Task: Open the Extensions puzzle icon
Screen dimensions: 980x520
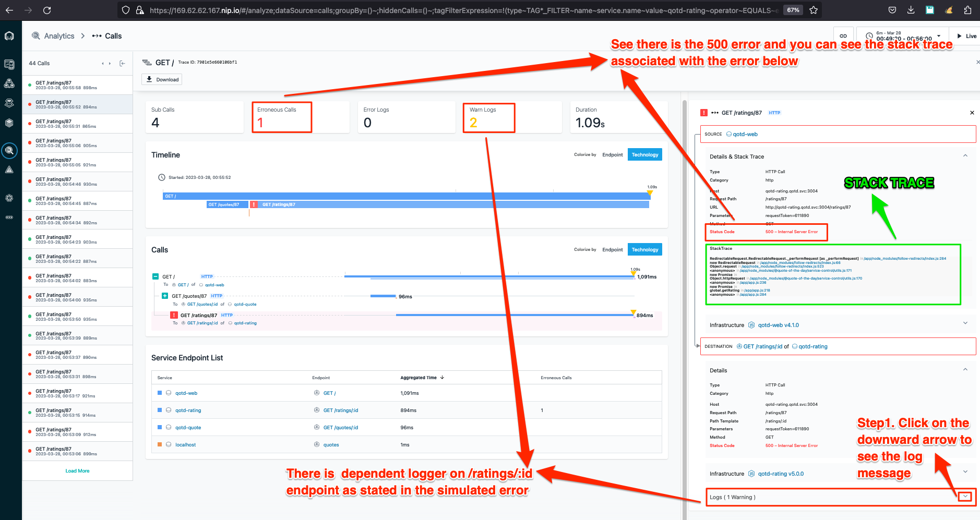Action: click(968, 10)
